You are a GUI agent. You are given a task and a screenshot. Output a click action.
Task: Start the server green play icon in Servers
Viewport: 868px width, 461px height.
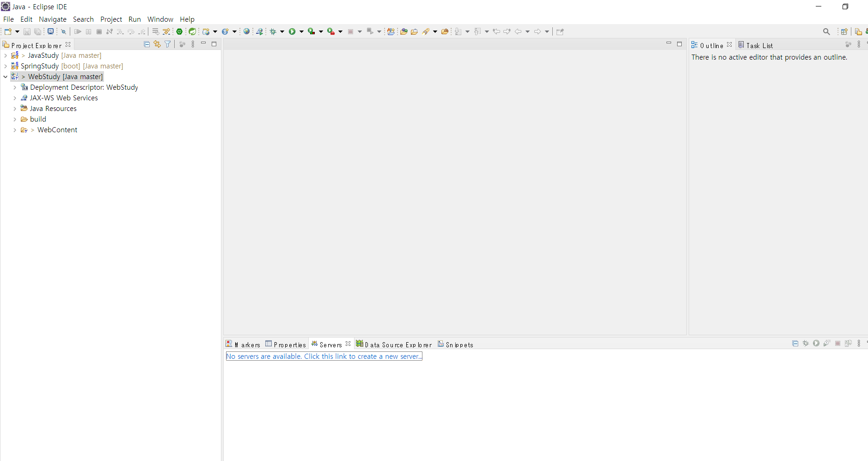(816, 343)
